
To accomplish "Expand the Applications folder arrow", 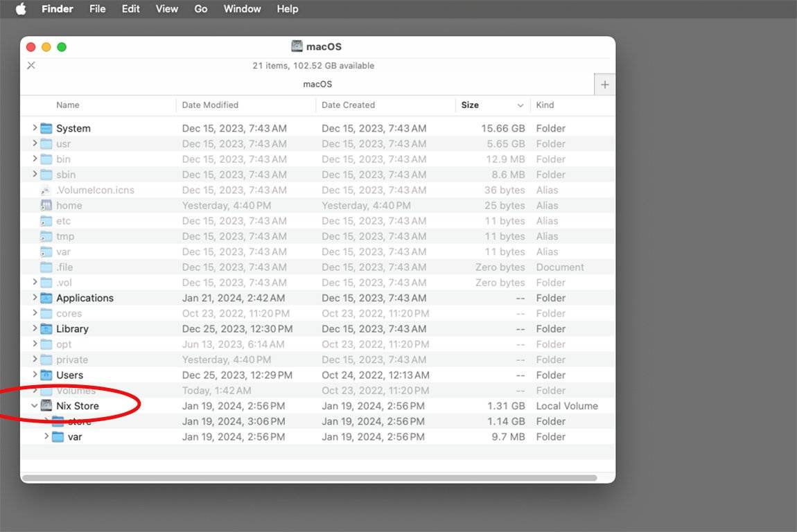I will [x=35, y=298].
